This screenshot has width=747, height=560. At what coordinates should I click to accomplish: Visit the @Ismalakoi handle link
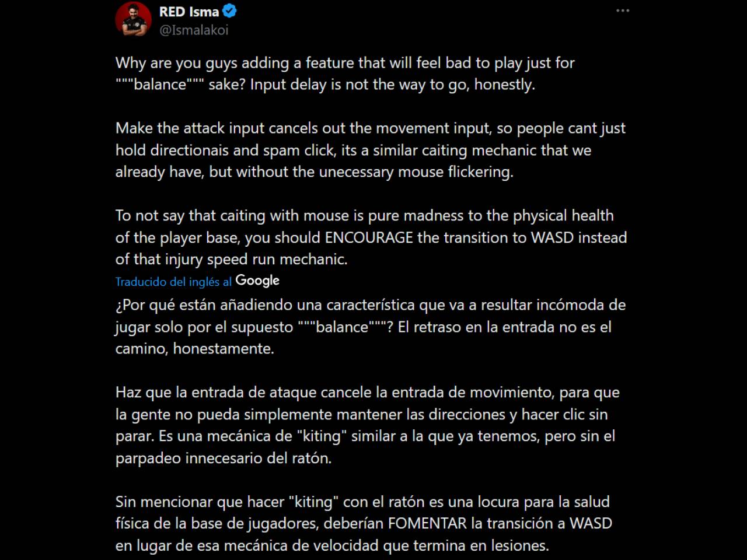[194, 30]
